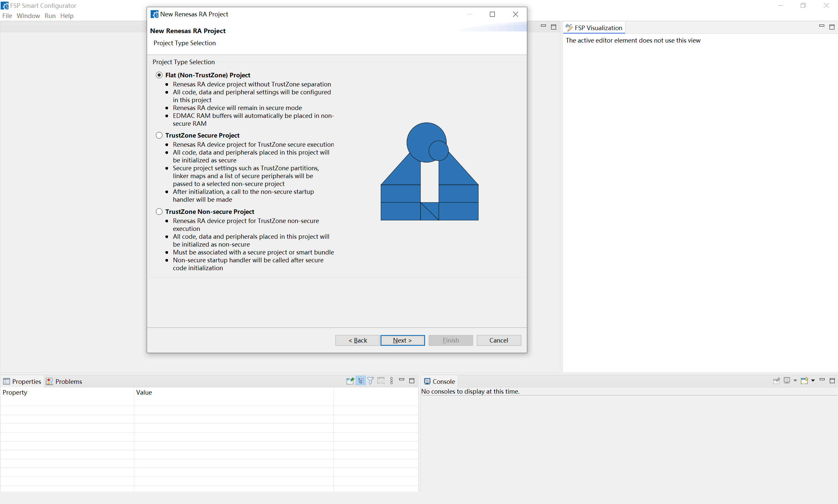838x504 pixels.
Task: Click Restore Default Value icon in Properties
Action: click(381, 381)
